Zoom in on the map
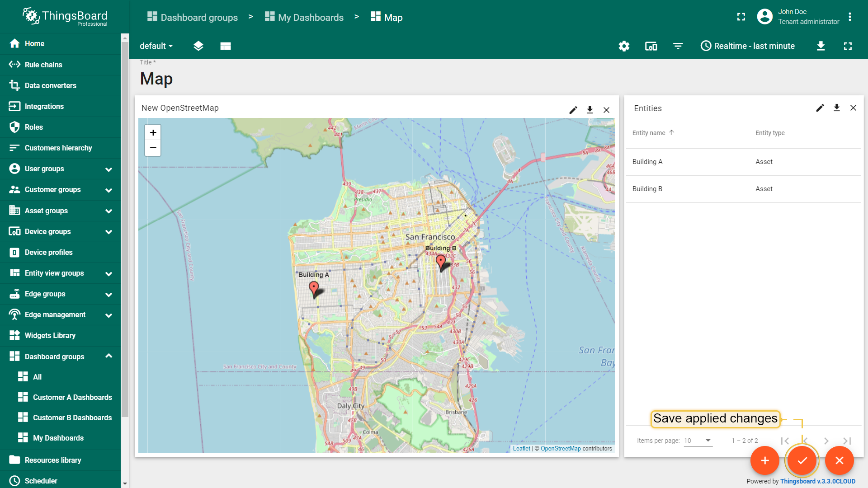 (x=153, y=132)
